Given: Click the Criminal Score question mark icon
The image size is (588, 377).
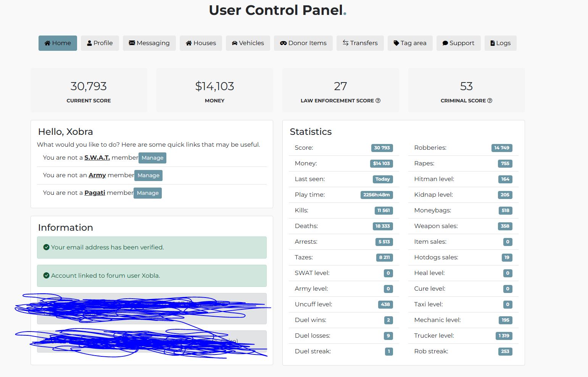Looking at the screenshot, I should (x=490, y=101).
